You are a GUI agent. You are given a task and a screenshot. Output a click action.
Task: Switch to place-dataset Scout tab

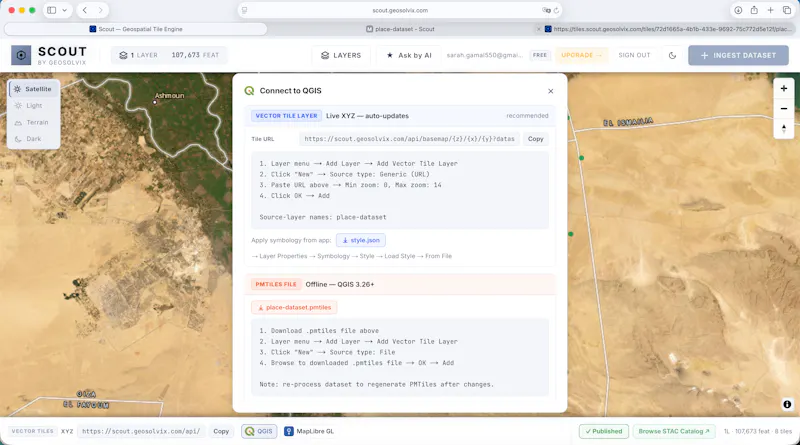pyautogui.click(x=401, y=29)
